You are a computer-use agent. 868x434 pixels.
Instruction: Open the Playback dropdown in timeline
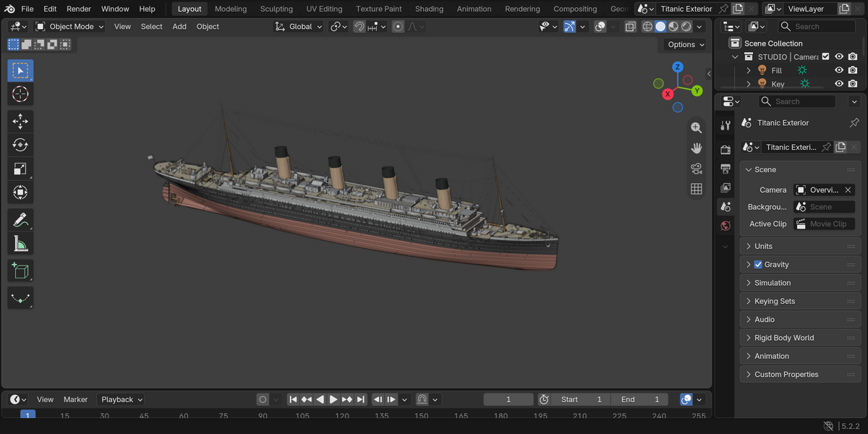tap(122, 399)
